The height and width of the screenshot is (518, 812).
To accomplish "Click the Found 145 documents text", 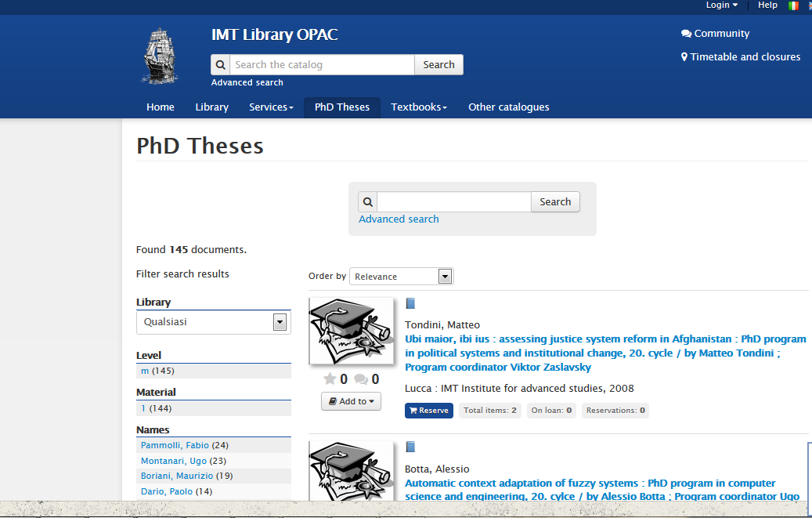I will (192, 250).
